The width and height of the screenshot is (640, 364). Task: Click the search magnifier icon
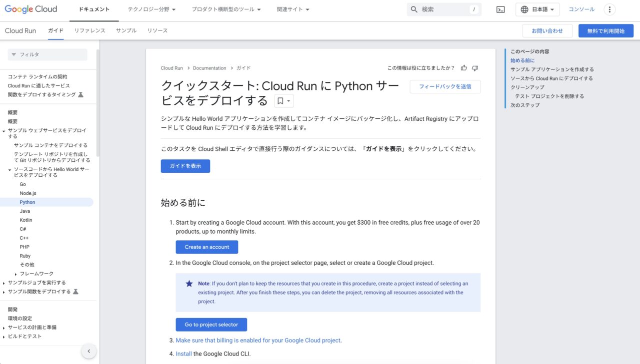[x=414, y=9]
